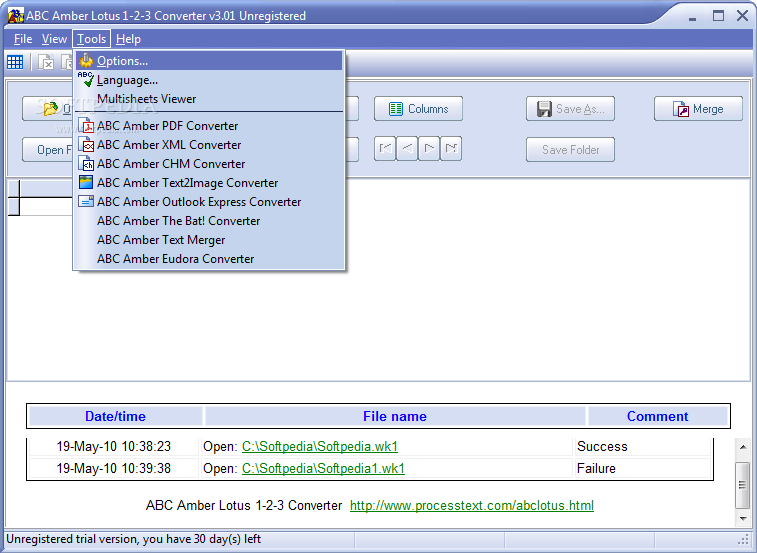Maximize the converter window
The image size is (757, 553).
coord(718,16)
